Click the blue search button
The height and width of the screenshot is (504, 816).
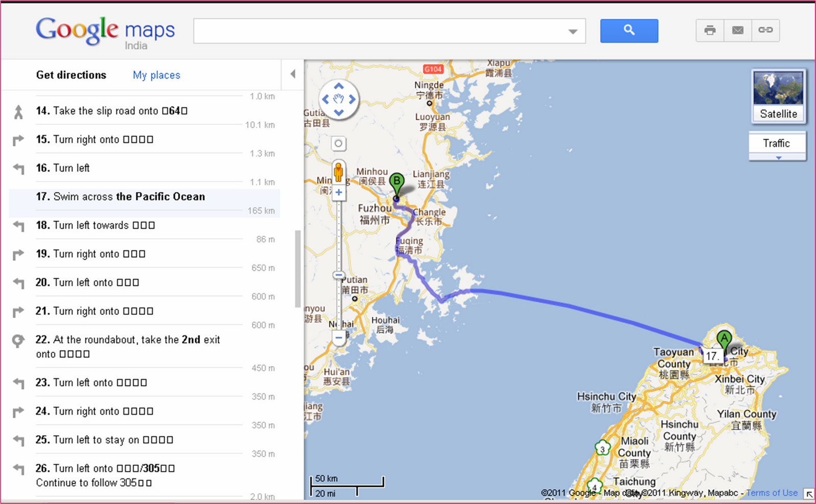pos(629,31)
